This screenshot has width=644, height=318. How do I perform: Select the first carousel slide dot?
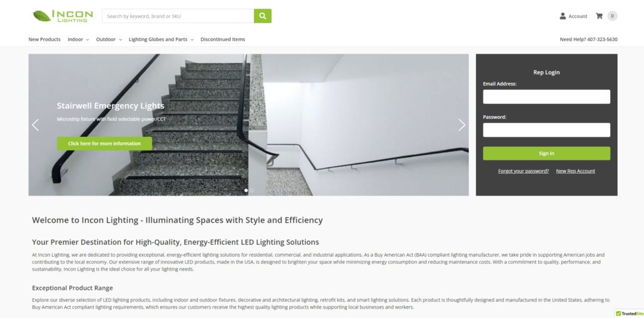246,191
